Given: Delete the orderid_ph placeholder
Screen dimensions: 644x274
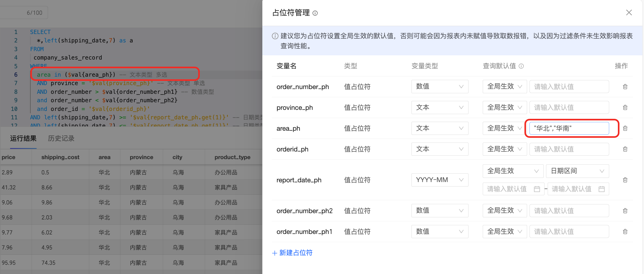Looking at the screenshot, I should pyautogui.click(x=625, y=149).
